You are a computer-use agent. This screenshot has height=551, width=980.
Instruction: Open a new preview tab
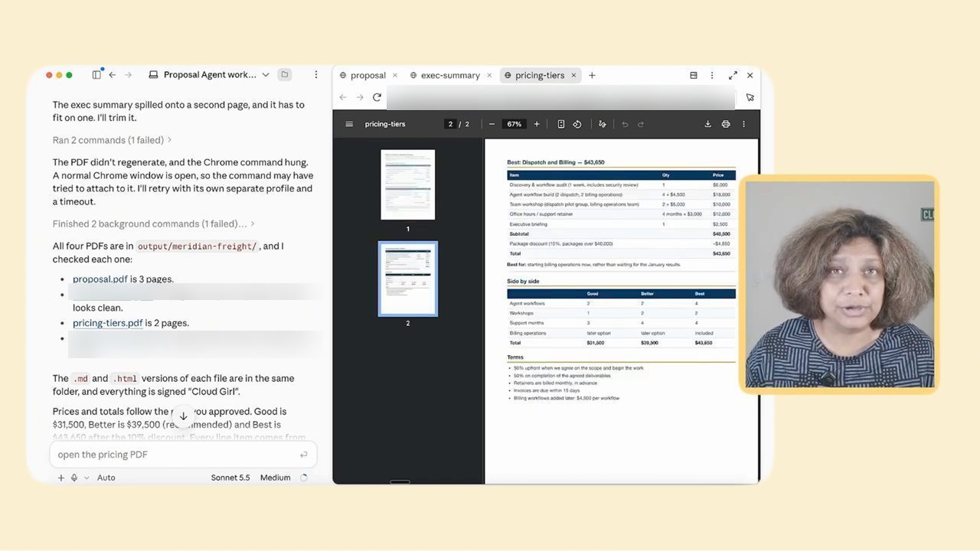click(592, 75)
